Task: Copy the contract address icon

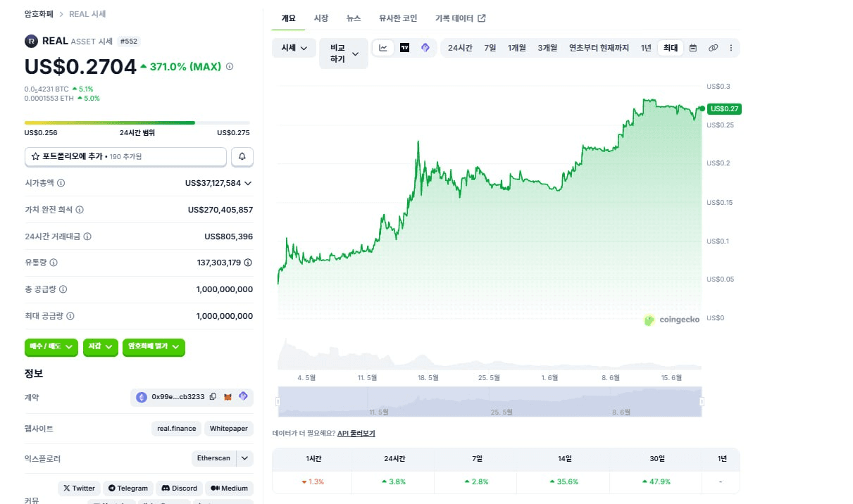Action: point(213,397)
